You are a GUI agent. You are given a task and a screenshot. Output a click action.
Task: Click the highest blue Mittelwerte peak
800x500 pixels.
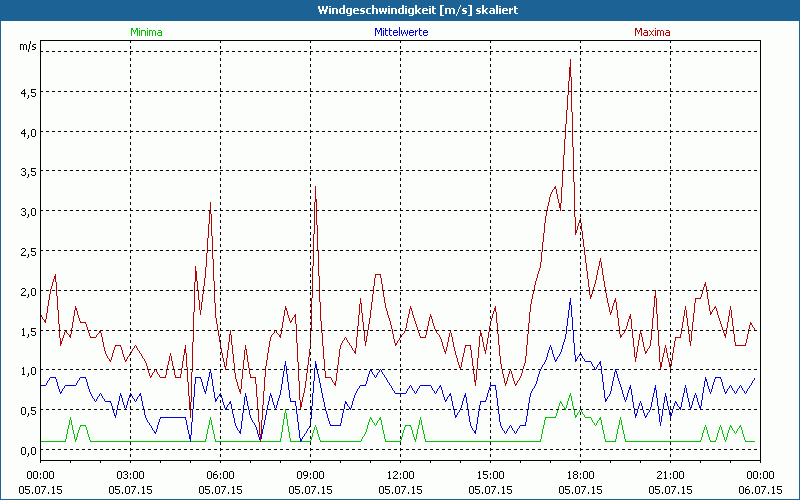570,299
